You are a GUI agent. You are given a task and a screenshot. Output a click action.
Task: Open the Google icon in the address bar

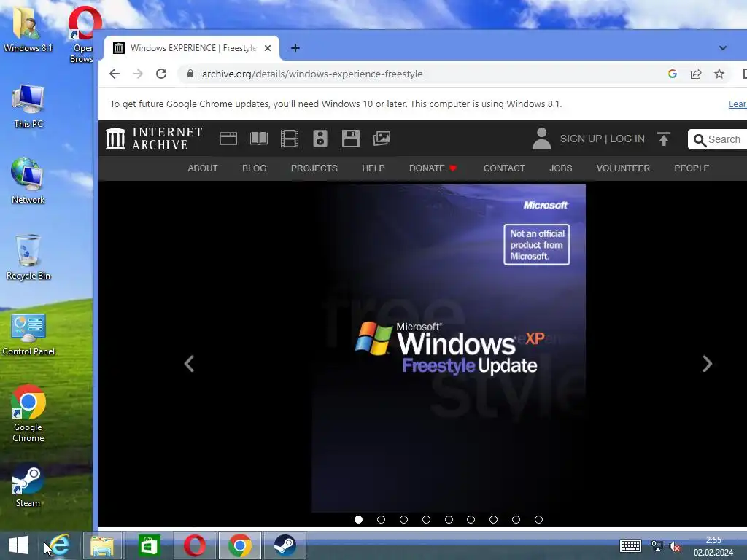pyautogui.click(x=672, y=74)
